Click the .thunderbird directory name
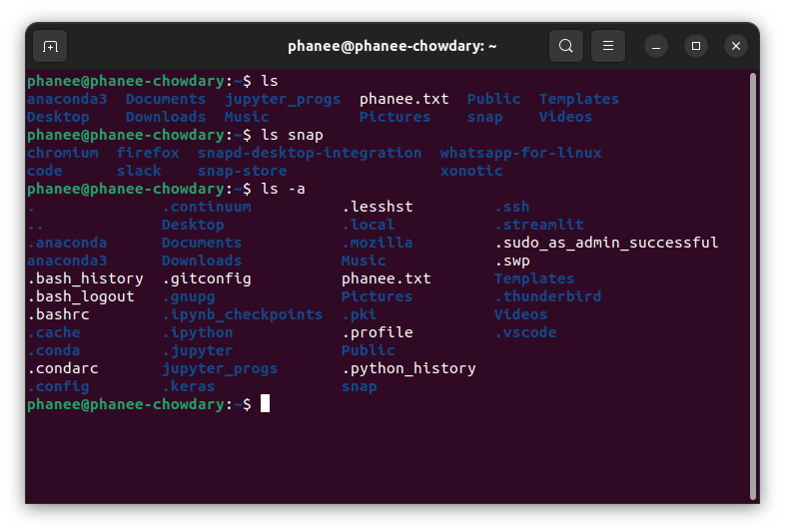Screen dimensions: 785x532 tap(547, 296)
